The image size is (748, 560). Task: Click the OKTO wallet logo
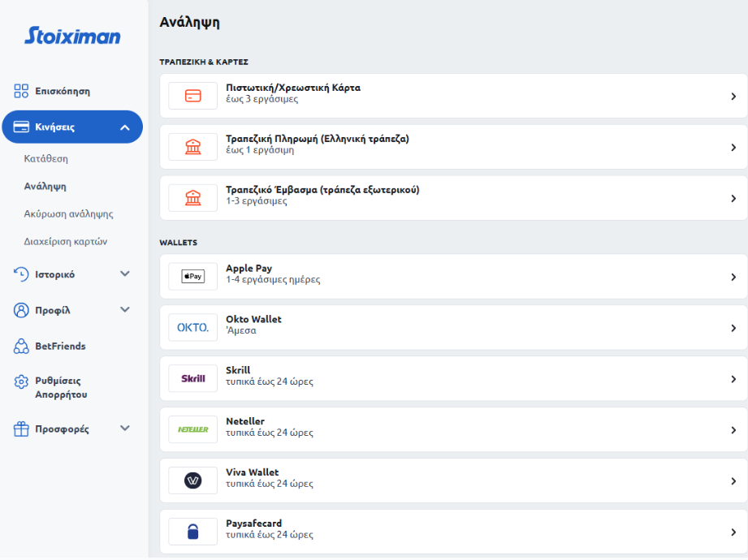coord(192,328)
